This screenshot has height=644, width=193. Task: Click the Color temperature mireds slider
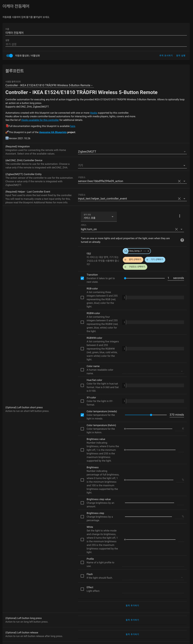[146, 415]
